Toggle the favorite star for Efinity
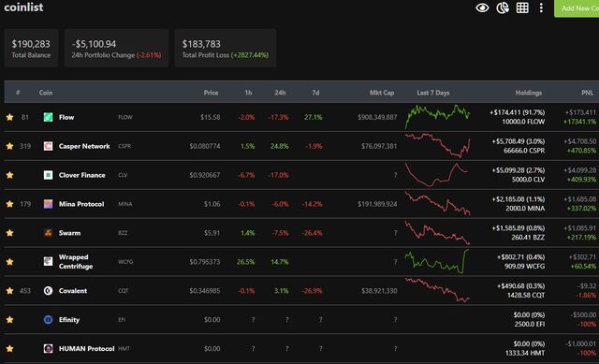Viewport: 599px width, 364px height. pos(10,320)
